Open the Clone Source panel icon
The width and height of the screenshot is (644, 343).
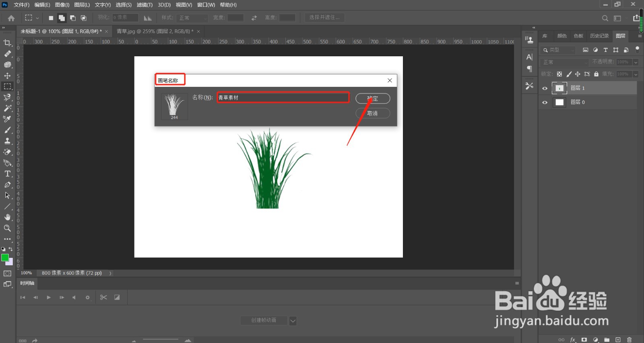click(529, 40)
